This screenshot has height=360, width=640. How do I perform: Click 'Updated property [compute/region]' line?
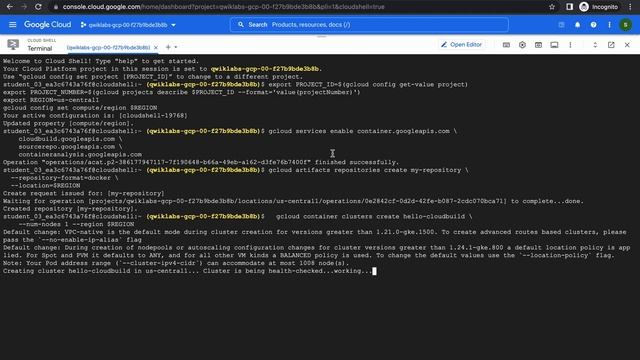click(68, 123)
